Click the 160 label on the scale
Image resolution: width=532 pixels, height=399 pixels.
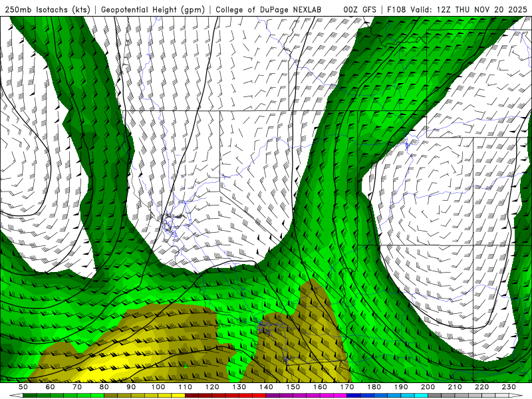coord(320,387)
